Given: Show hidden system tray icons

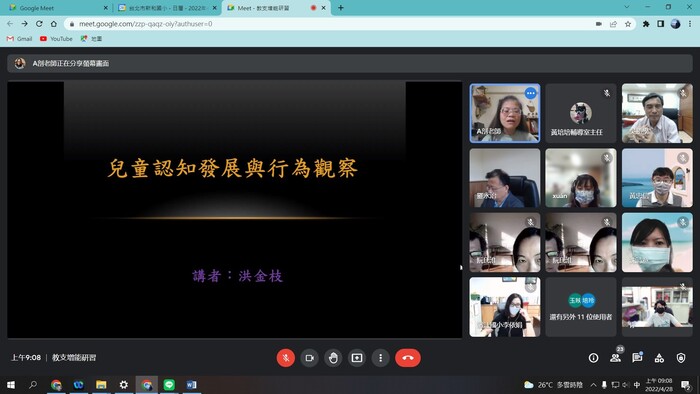Looking at the screenshot, I should coord(593,385).
